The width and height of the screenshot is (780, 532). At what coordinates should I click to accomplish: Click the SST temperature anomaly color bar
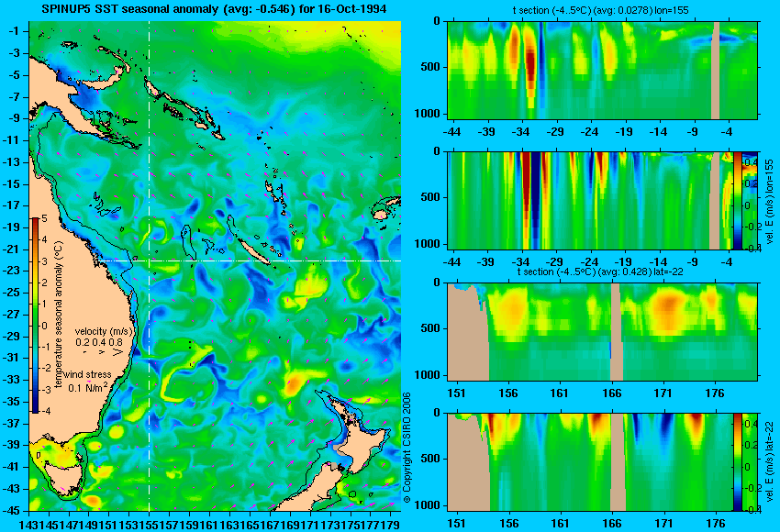pyautogui.click(x=36, y=316)
